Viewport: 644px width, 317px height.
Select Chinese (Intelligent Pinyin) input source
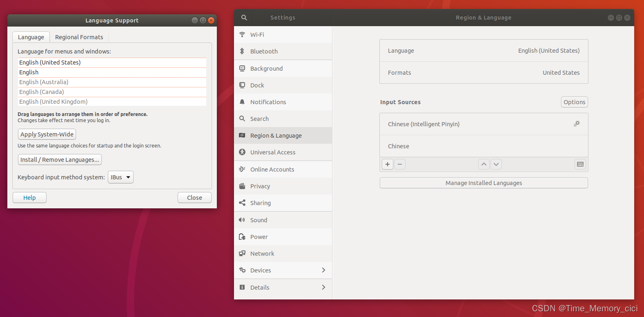point(484,124)
